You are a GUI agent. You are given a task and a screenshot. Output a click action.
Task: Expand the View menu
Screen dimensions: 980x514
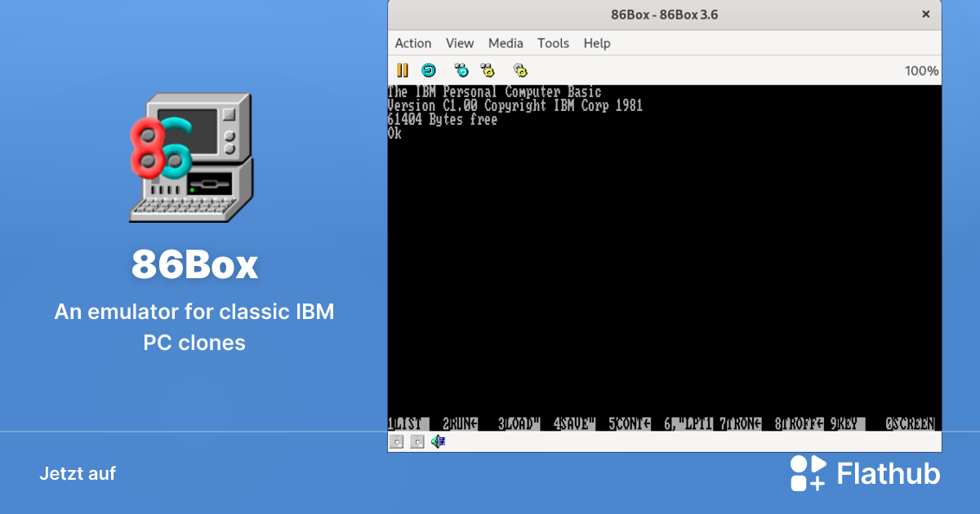460,42
